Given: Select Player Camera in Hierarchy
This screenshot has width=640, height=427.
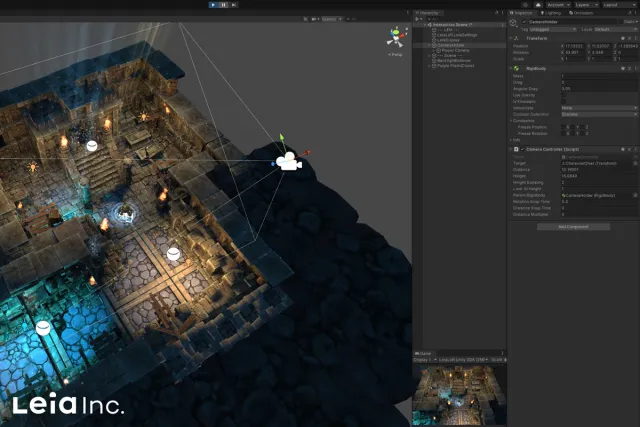Looking at the screenshot, I should coord(455,50).
